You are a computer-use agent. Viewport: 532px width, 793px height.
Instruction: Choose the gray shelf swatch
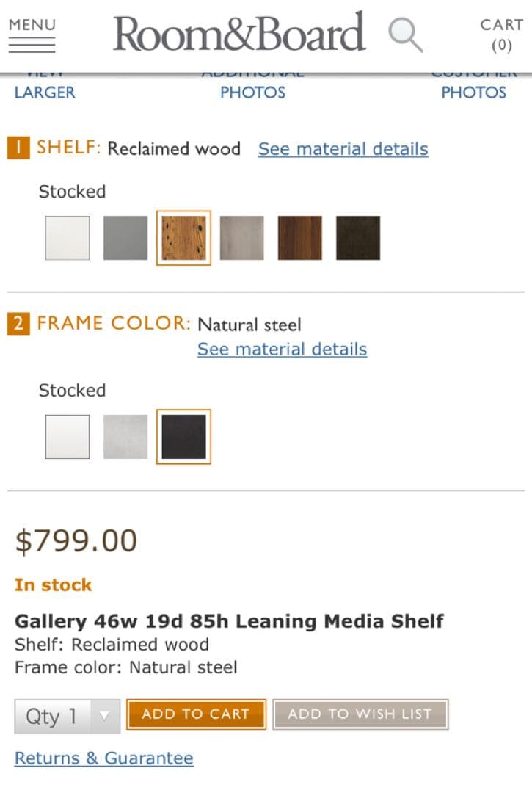point(125,238)
